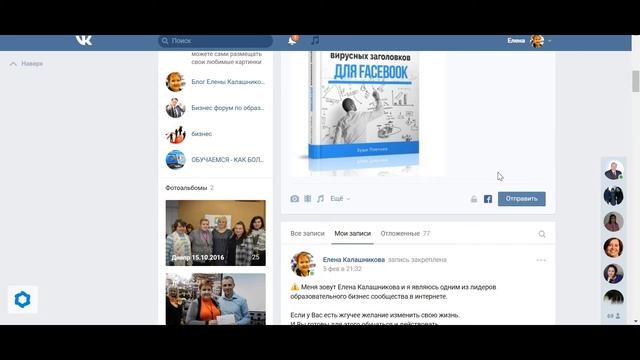Open the music note icon in header
The image size is (640, 360).
pos(315,40)
